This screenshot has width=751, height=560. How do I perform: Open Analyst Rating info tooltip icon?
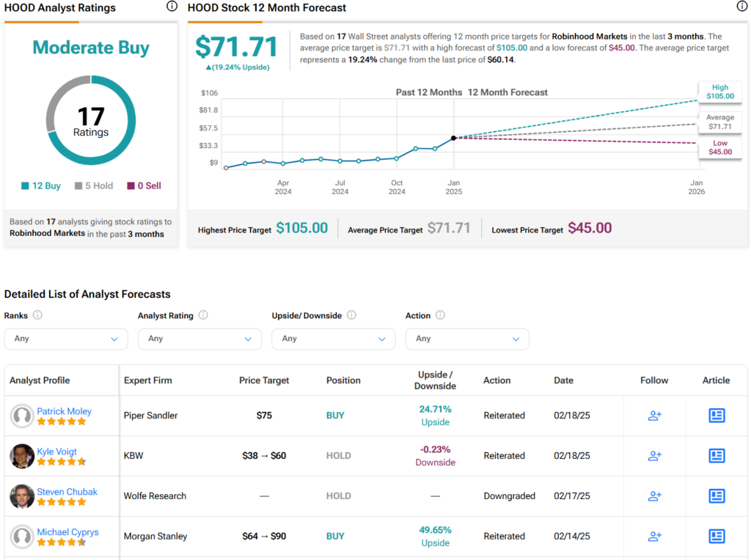coord(203,315)
